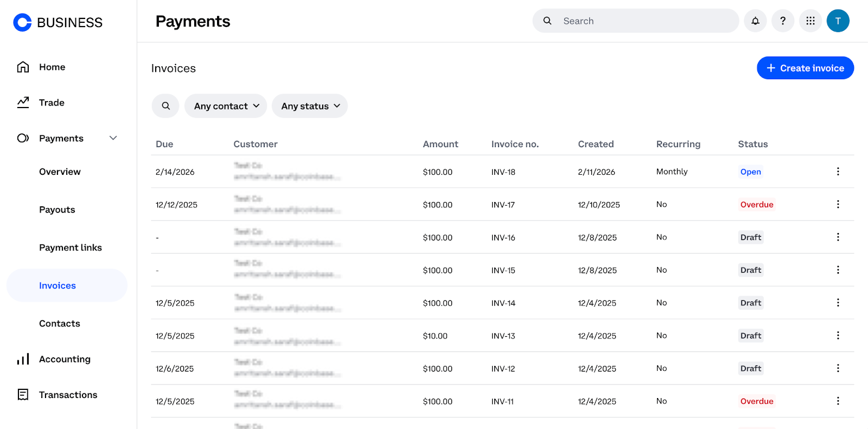Open Payment links in the sidebar
This screenshot has height=429, width=868.
tap(71, 248)
